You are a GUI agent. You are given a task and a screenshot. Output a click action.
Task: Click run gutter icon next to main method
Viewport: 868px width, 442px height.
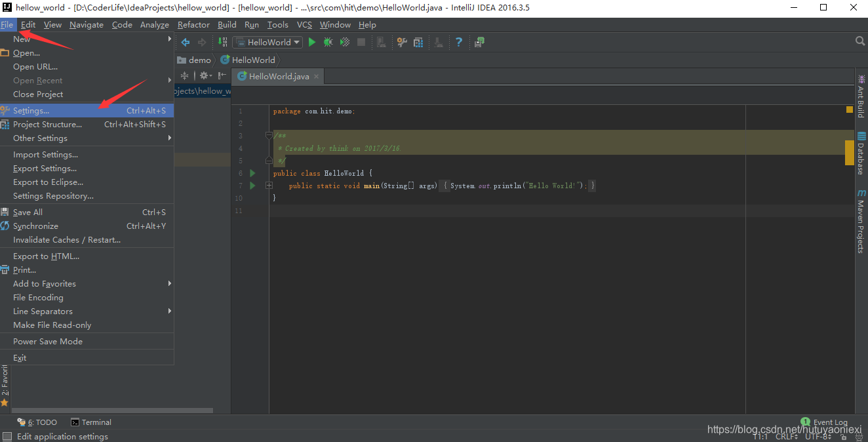pyautogui.click(x=252, y=186)
